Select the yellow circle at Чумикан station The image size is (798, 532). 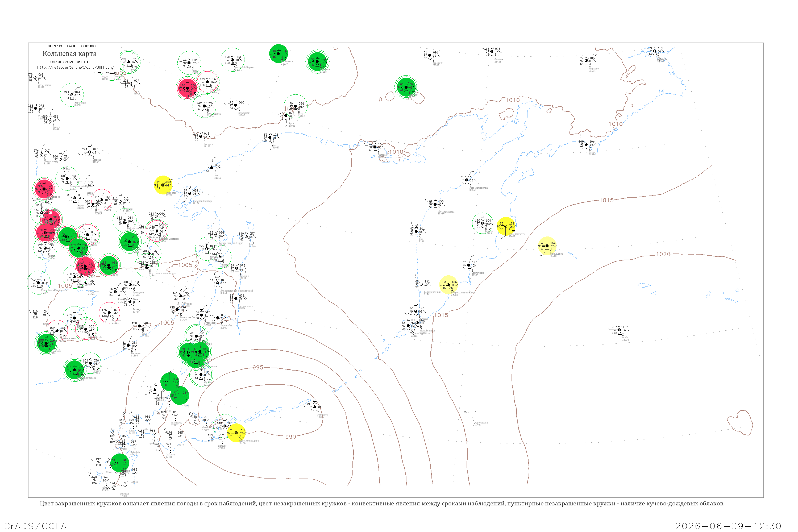coord(163,185)
